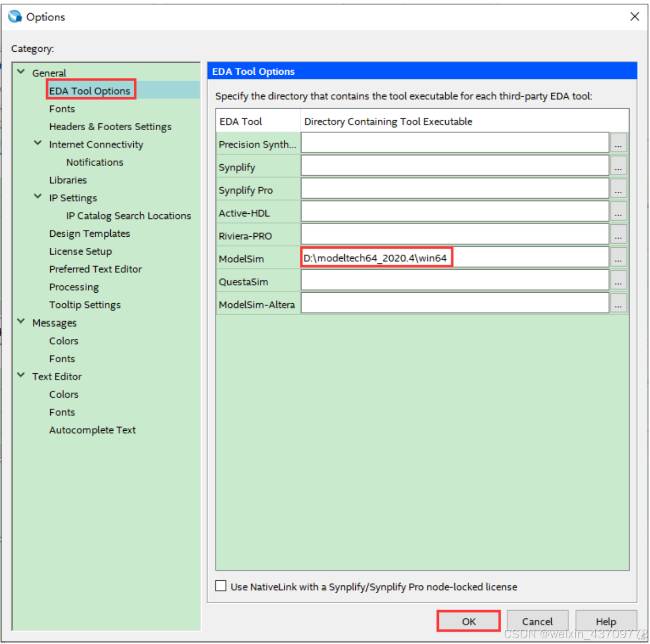
Task: Browse directory for Synplify
Action: [618, 166]
